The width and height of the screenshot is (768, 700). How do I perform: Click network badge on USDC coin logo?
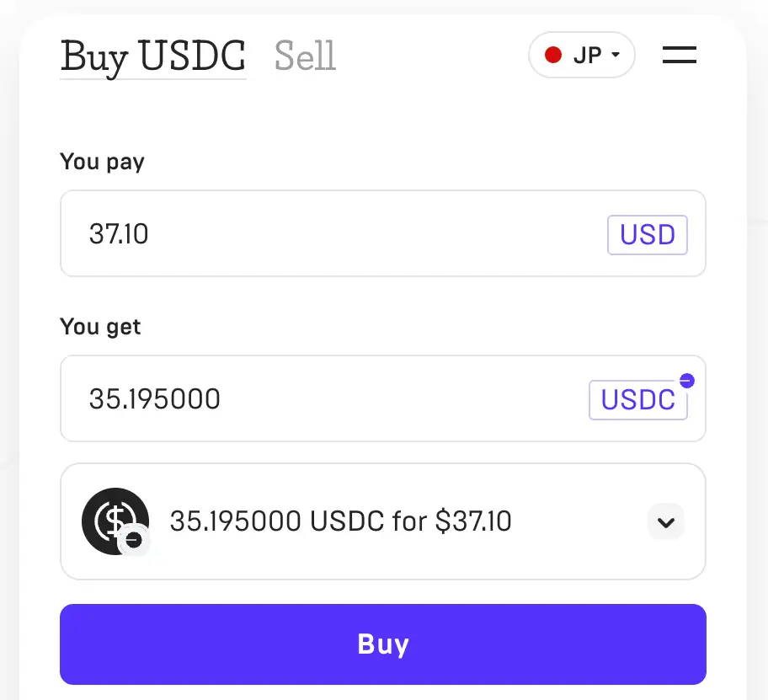(x=134, y=541)
